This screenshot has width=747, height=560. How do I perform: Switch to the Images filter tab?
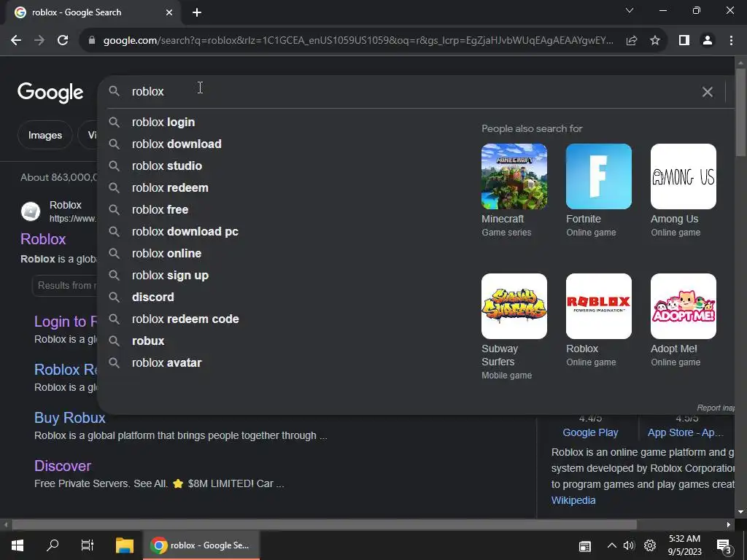pyautogui.click(x=45, y=135)
